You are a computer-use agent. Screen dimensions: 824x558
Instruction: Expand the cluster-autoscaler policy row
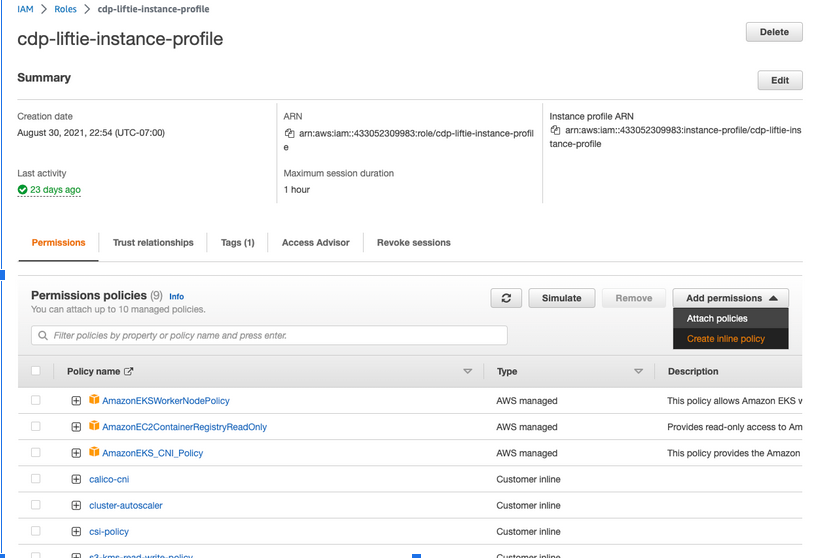click(76, 505)
